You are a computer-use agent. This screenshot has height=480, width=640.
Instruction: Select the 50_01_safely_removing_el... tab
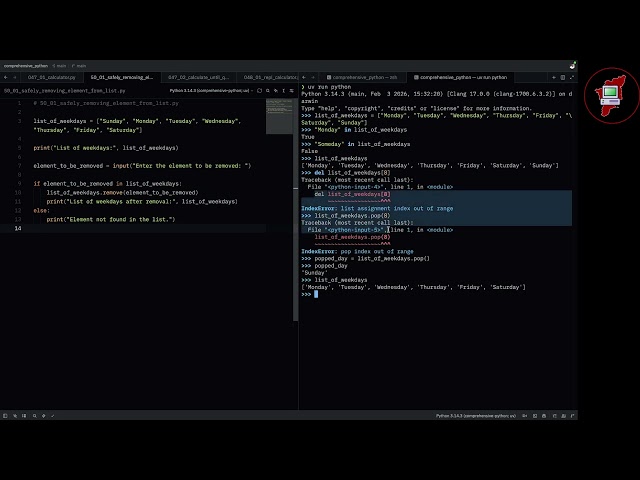[x=122, y=77]
